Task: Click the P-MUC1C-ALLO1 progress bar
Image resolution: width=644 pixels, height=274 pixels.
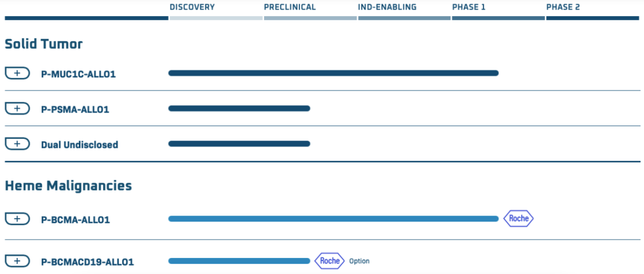Action: pyautogui.click(x=333, y=73)
